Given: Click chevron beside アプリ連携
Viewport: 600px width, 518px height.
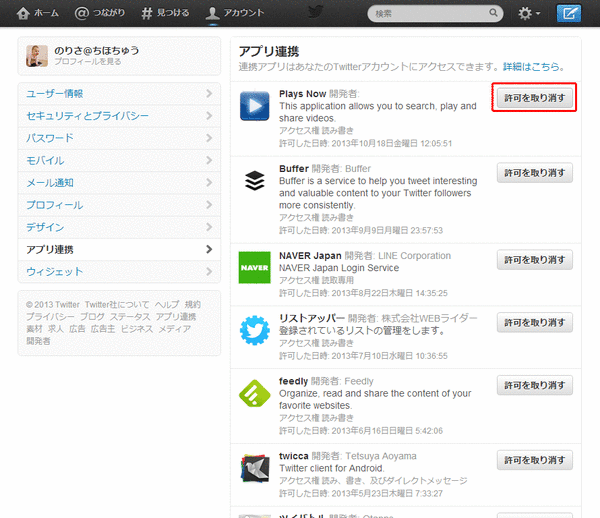Looking at the screenshot, I should click(209, 249).
